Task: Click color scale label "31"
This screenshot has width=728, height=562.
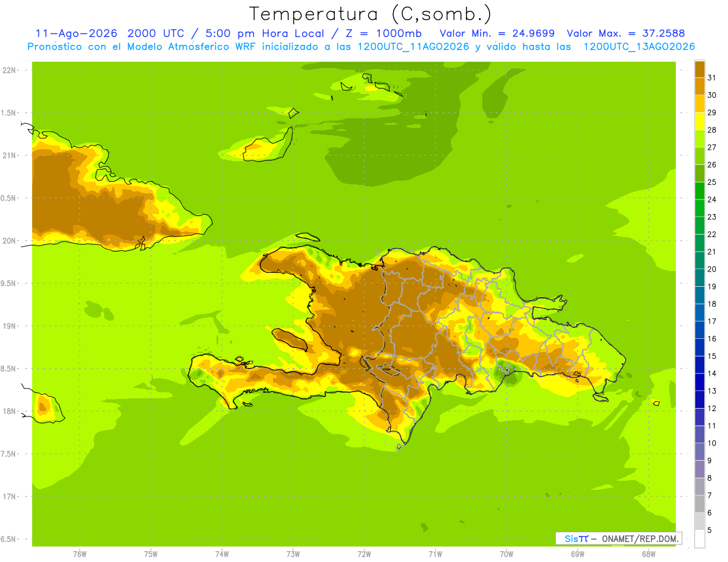Action: (712, 77)
